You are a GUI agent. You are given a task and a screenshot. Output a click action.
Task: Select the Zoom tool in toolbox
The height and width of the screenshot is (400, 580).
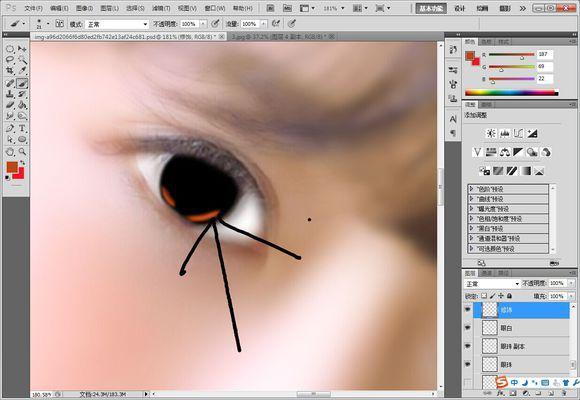[22, 151]
